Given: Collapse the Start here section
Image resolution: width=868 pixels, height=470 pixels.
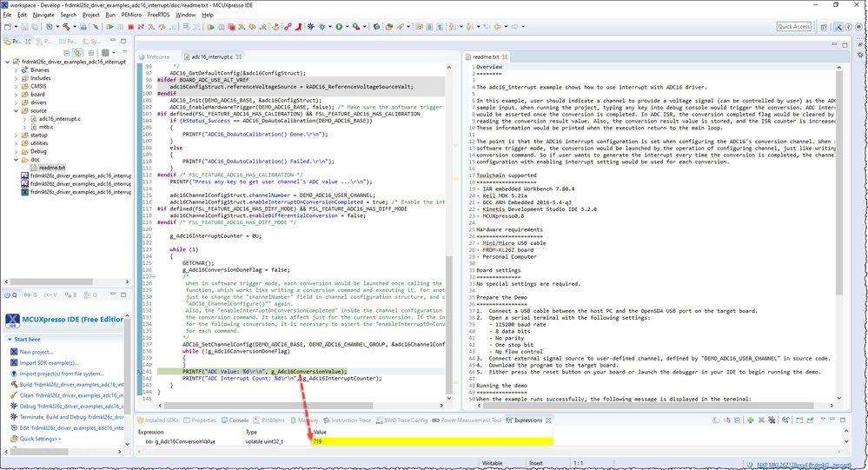Looking at the screenshot, I should (x=10, y=340).
